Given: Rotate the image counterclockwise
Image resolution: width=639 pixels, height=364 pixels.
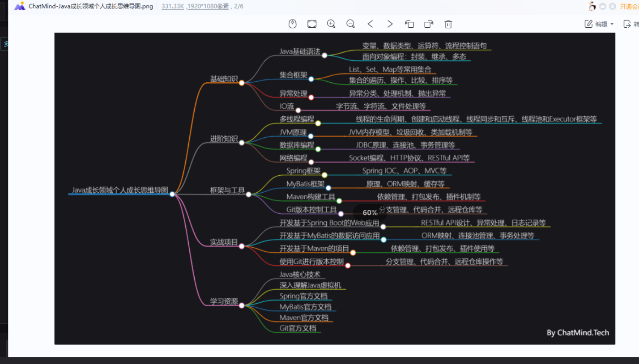Looking at the screenshot, I should [x=409, y=24].
